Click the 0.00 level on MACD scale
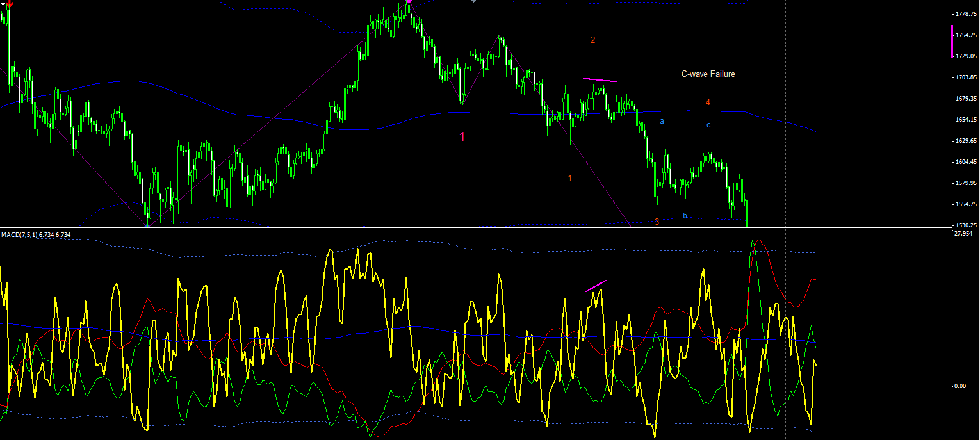The height and width of the screenshot is (440, 980). tap(960, 386)
